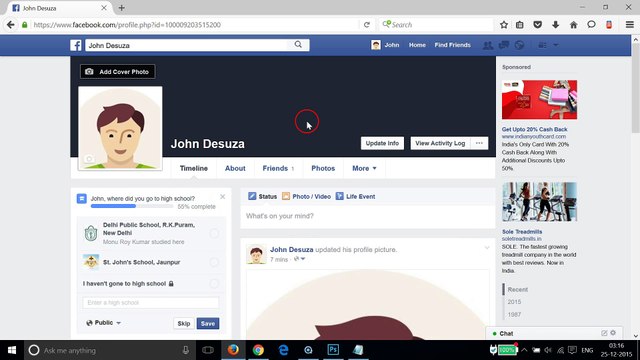This screenshot has height=360, width=640.
Task: Open post options chevron on profile picture post
Action: point(487,248)
